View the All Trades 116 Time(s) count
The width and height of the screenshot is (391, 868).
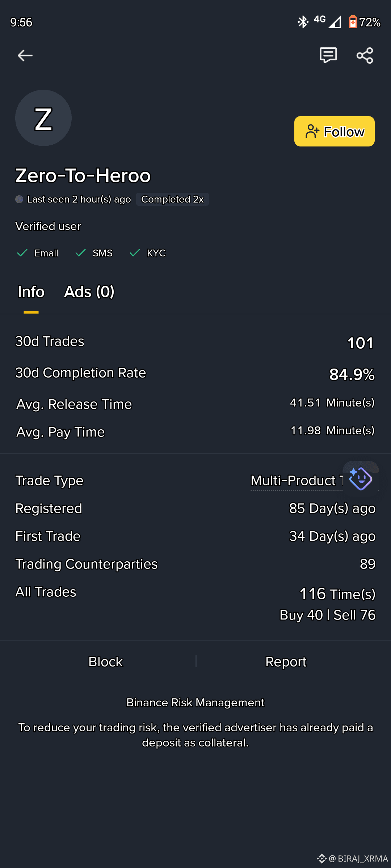point(337,594)
